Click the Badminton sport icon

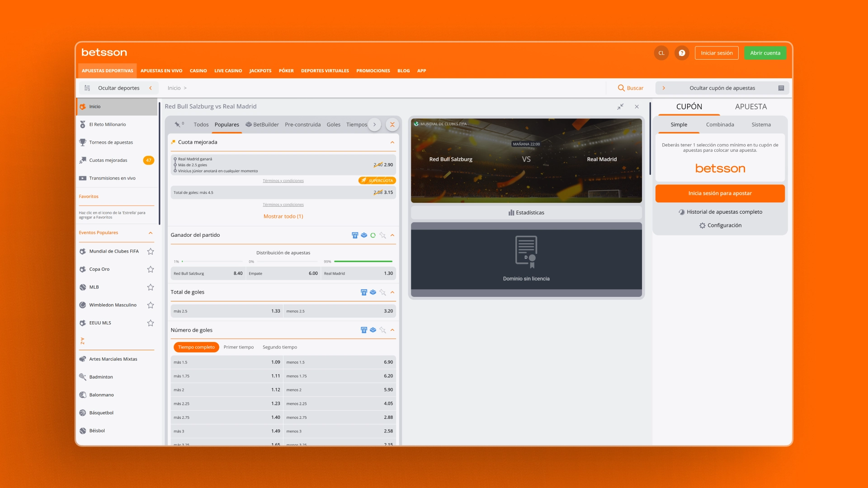[x=83, y=377]
